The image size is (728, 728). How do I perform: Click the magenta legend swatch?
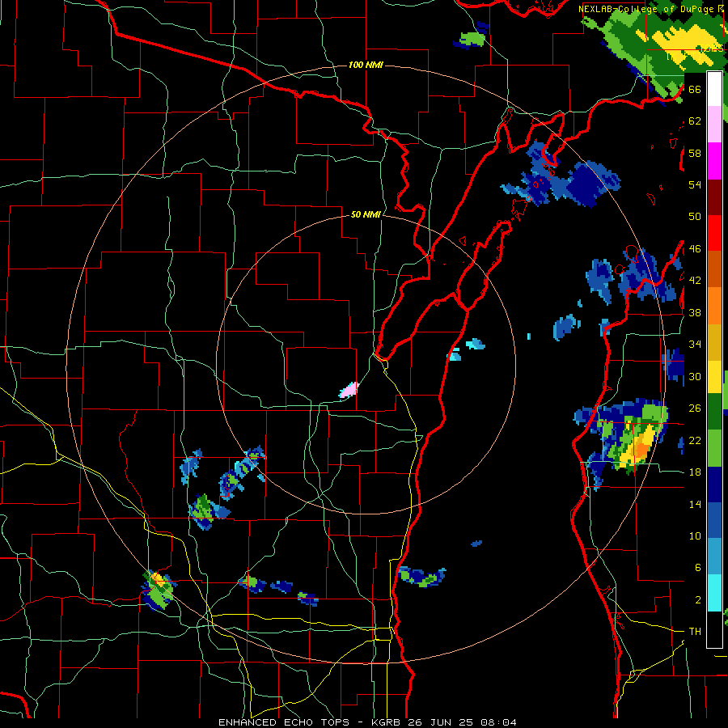(714, 161)
